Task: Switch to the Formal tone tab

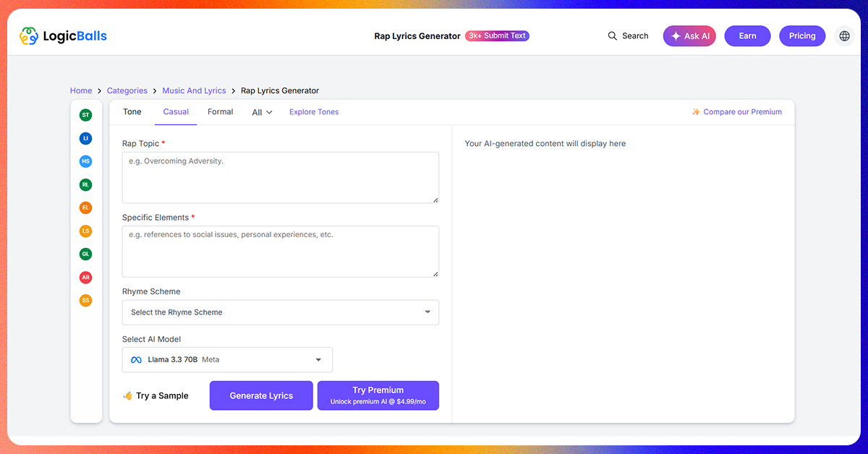Action: pos(220,111)
